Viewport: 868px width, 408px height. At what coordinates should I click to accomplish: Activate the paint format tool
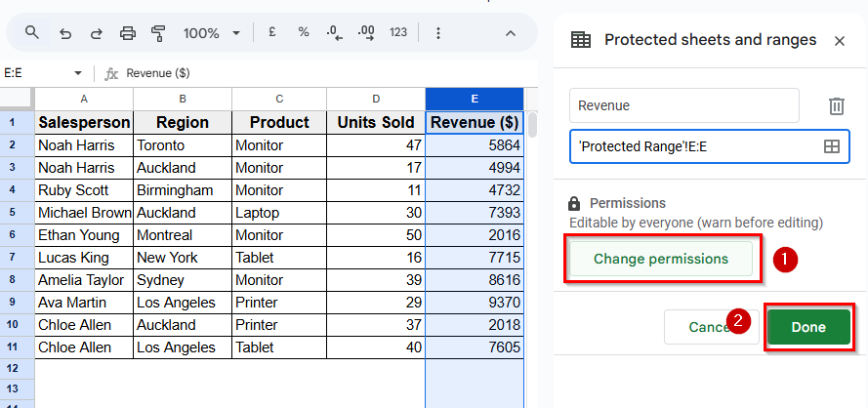point(158,33)
